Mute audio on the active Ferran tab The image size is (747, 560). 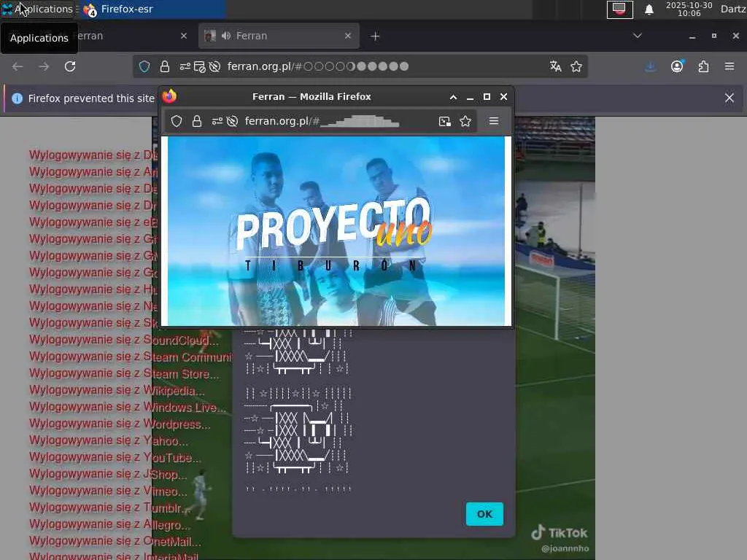click(226, 36)
